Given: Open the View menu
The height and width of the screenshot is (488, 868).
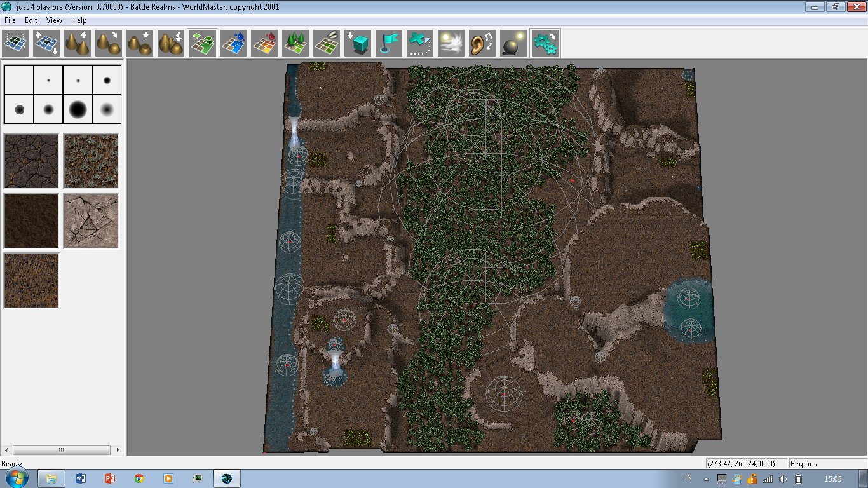Looking at the screenshot, I should [x=54, y=20].
